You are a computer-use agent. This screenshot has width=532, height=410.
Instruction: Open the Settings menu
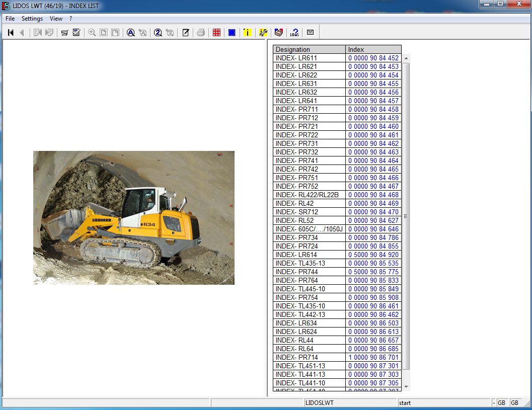coord(32,19)
